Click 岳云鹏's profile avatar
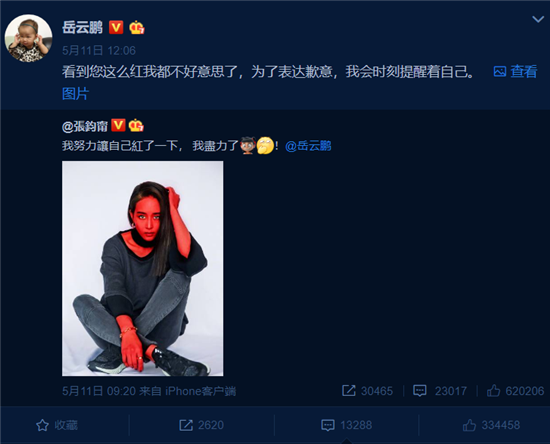This screenshot has height=444, width=550. coord(28,38)
